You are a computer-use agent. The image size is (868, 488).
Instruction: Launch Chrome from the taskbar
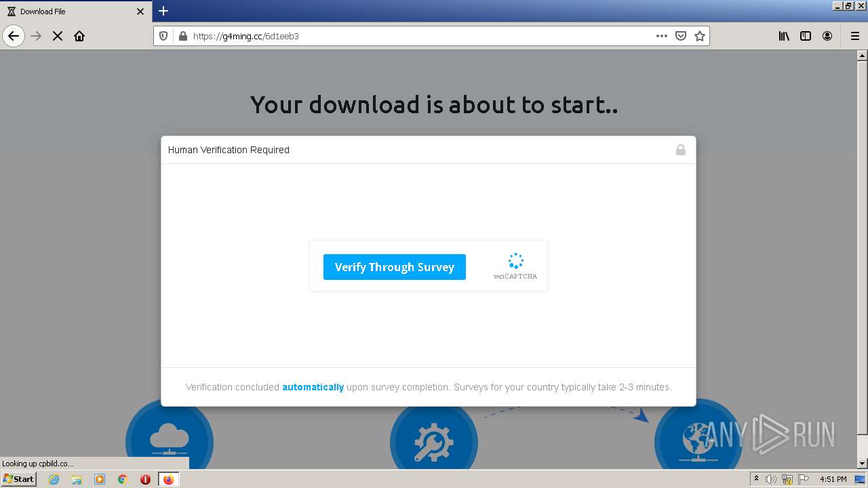tap(123, 479)
